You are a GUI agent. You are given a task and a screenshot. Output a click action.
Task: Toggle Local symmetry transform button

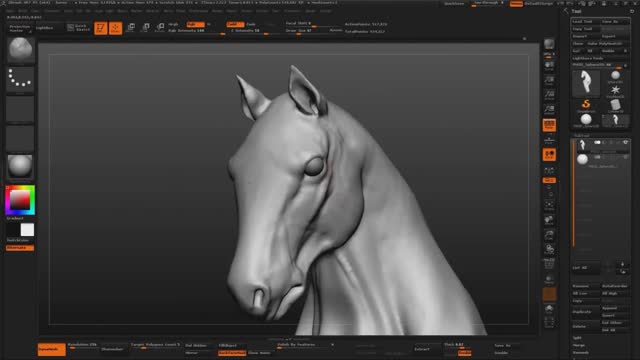[549, 155]
